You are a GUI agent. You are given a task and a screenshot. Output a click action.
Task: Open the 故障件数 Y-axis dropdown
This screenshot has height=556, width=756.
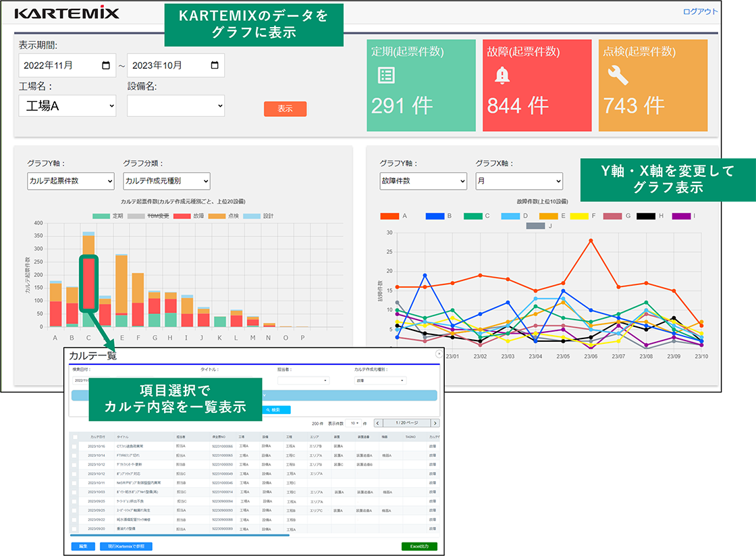[423, 181]
